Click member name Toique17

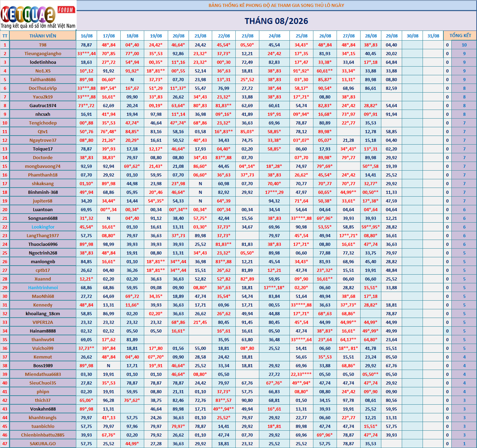(x=43, y=149)
